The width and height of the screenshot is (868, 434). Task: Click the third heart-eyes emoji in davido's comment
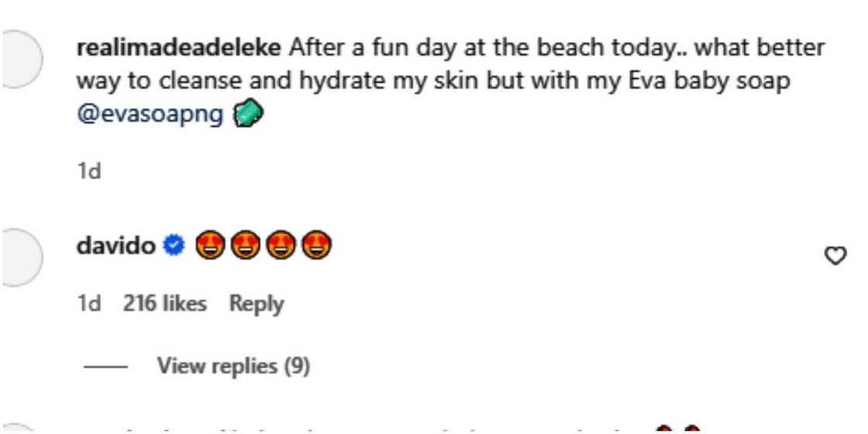tap(280, 248)
